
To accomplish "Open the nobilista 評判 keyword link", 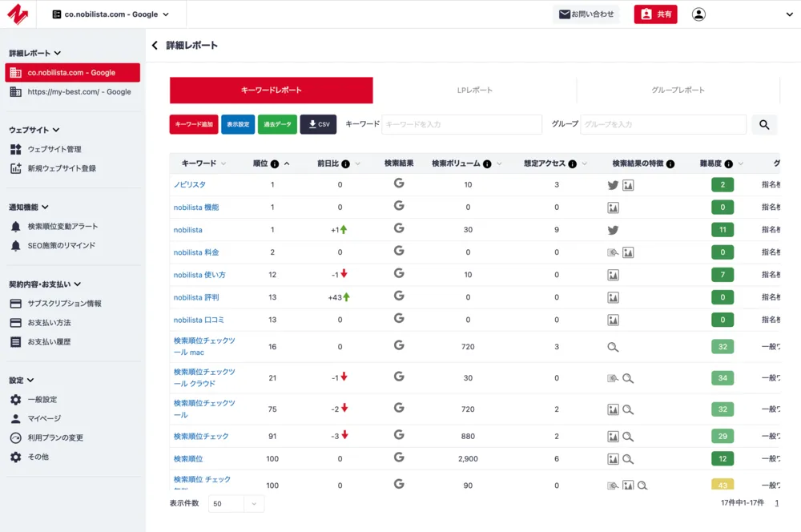I will tap(196, 297).
